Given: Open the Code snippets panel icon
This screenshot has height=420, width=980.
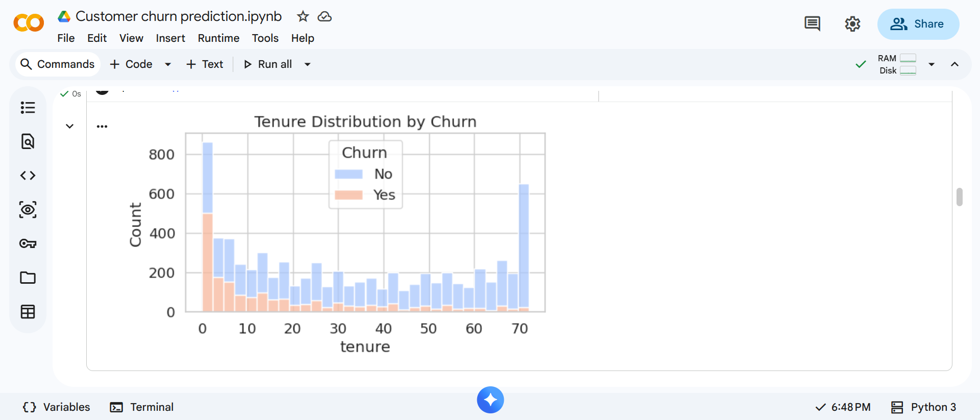Looking at the screenshot, I should (x=28, y=176).
